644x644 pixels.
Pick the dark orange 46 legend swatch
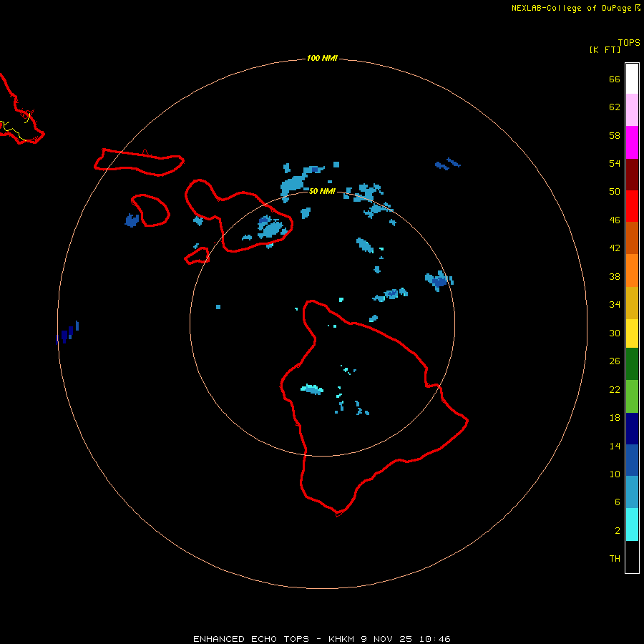pyautogui.click(x=632, y=238)
